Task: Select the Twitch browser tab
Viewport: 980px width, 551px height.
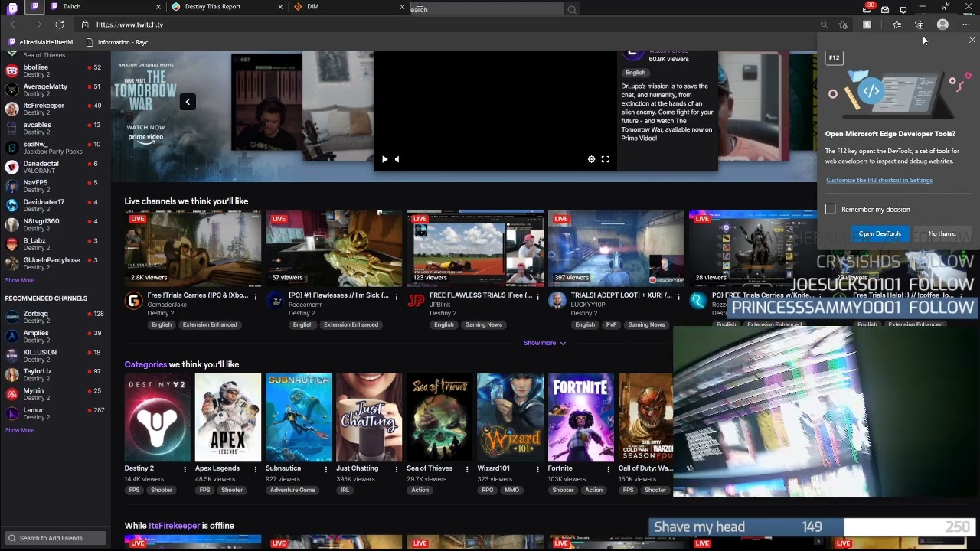Action: 105,6
